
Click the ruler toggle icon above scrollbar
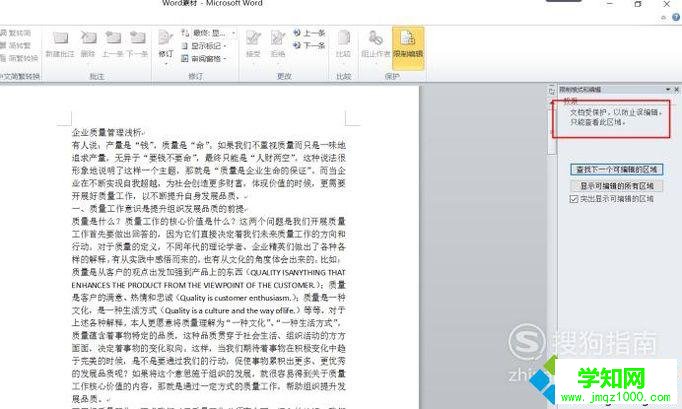[552, 91]
